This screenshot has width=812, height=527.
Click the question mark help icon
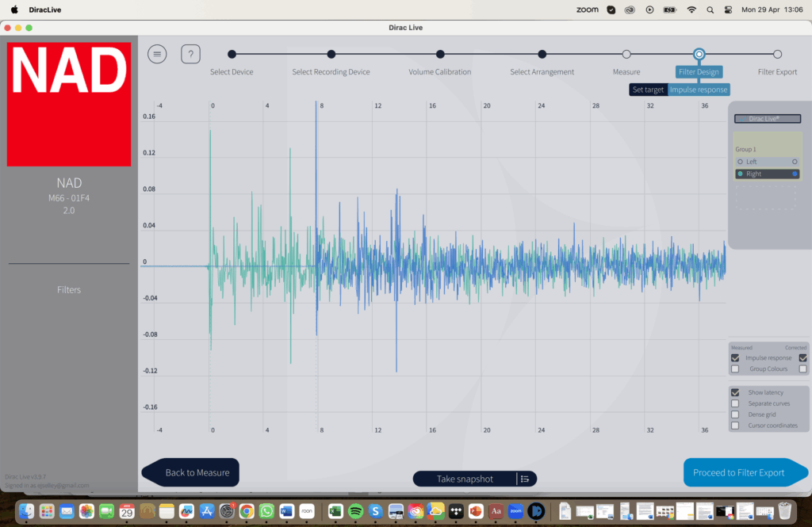click(190, 54)
